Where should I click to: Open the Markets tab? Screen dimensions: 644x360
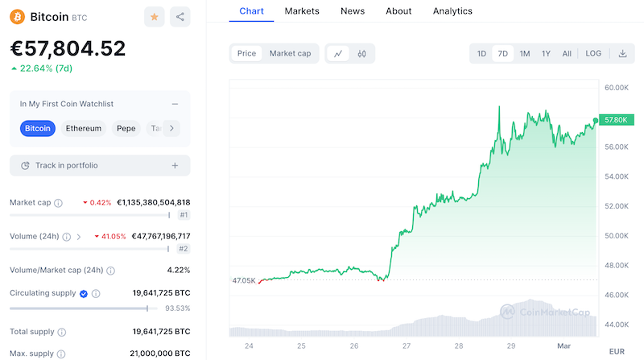tap(302, 11)
